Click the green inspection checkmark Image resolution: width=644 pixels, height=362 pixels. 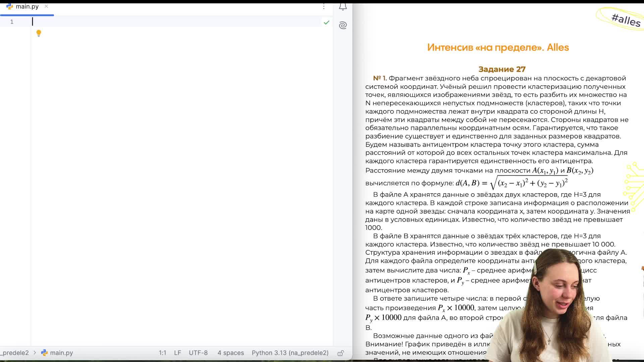(326, 22)
